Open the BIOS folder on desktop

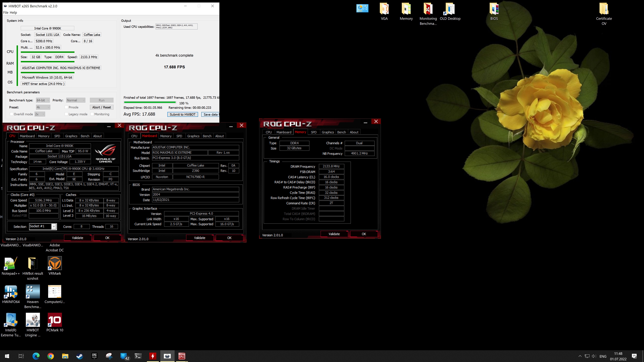point(494,12)
